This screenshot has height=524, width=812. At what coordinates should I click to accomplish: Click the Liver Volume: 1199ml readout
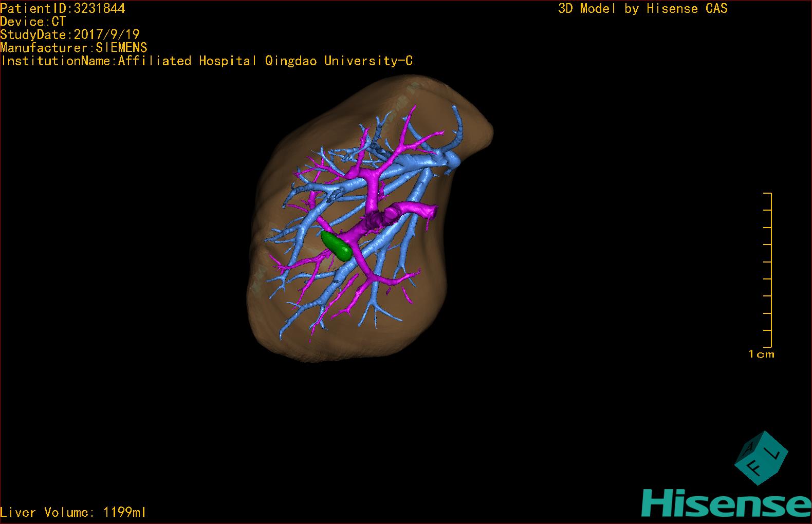pos(73,512)
